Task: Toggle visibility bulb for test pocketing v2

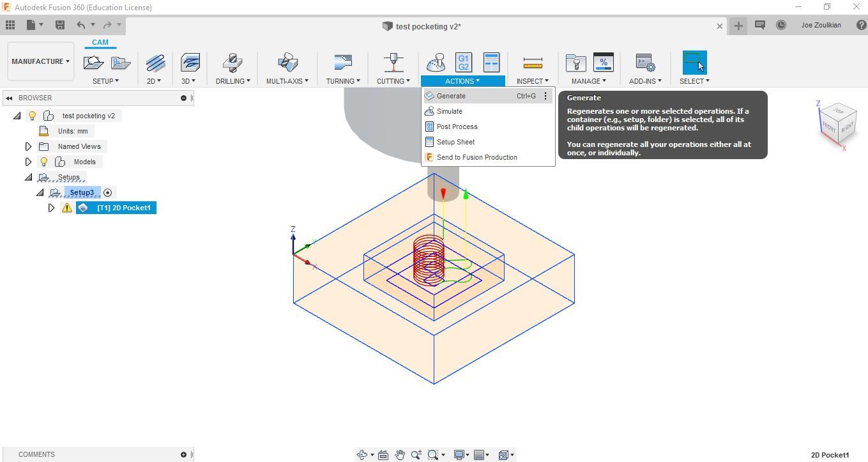Action: [33, 116]
